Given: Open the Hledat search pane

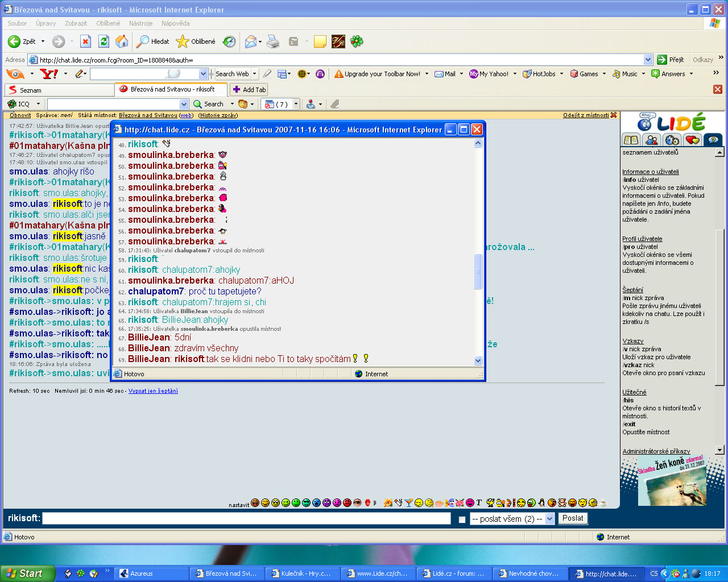Looking at the screenshot, I should [153, 41].
